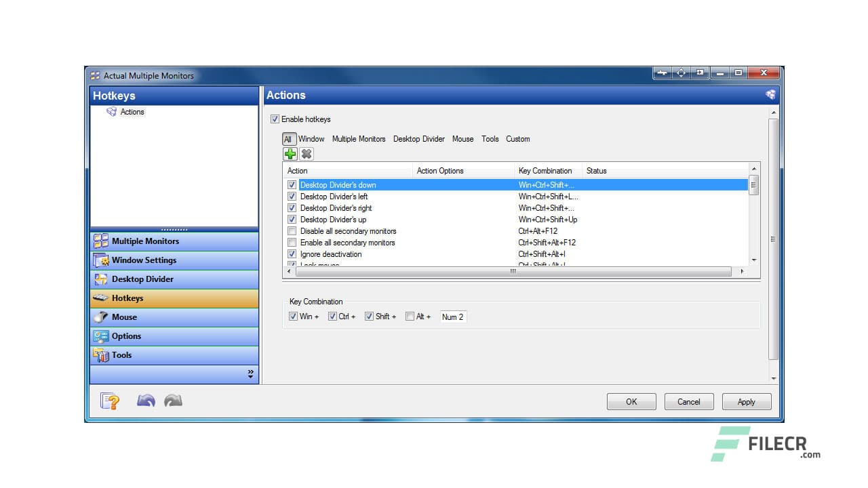Uncheck the Desktop Divider's down checkbox
This screenshot has height=488, width=868.
(292, 185)
